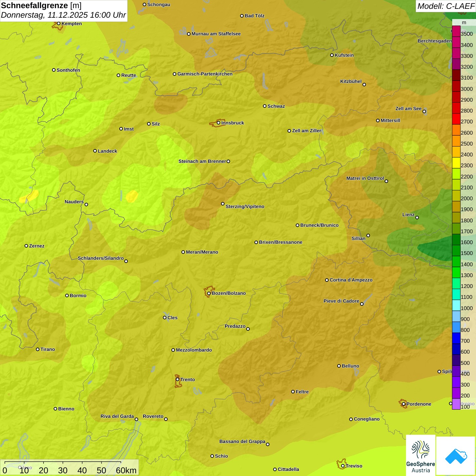Click the Innsbruck city marker
The width and height of the screenshot is (476, 476).
[219, 123]
